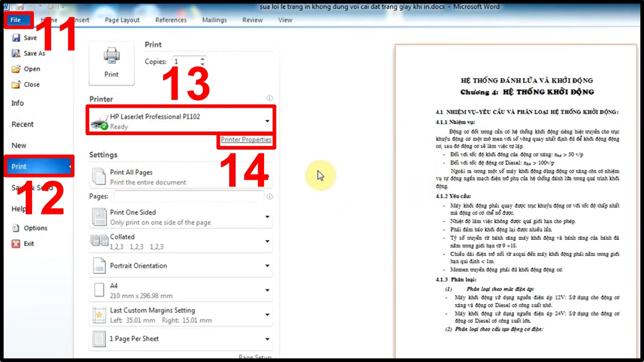Click the Collated pages icon

[99, 241]
